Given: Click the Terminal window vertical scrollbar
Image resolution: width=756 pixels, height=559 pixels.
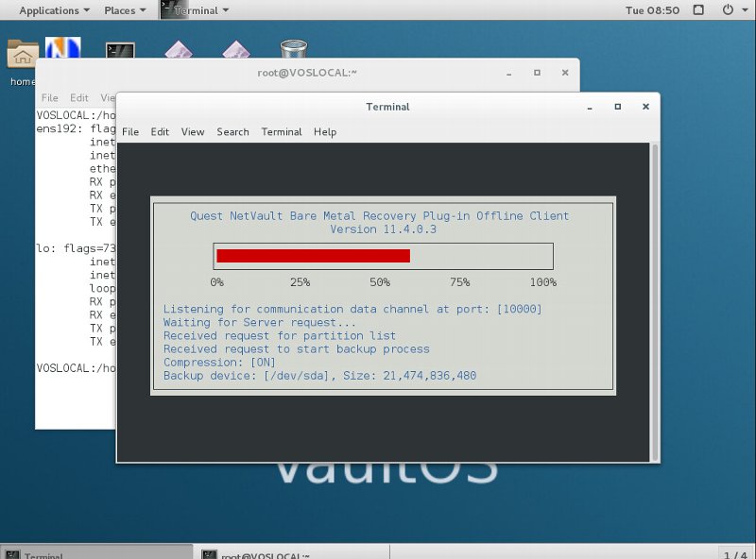Looking at the screenshot, I should tap(655, 302).
